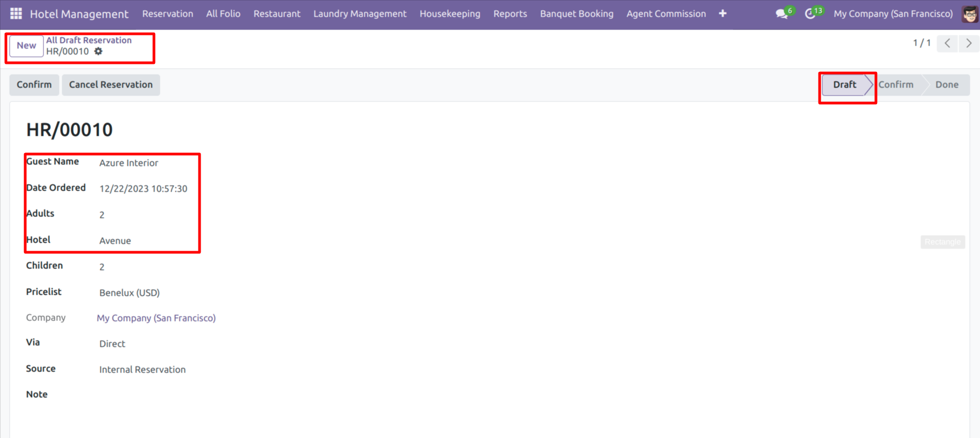Click the Cancel Reservation button

[110, 85]
